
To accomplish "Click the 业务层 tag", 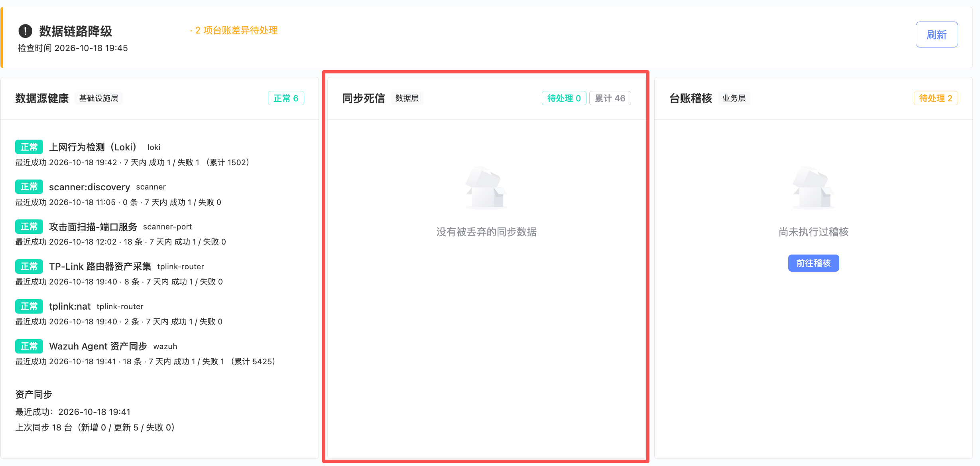I will (734, 98).
